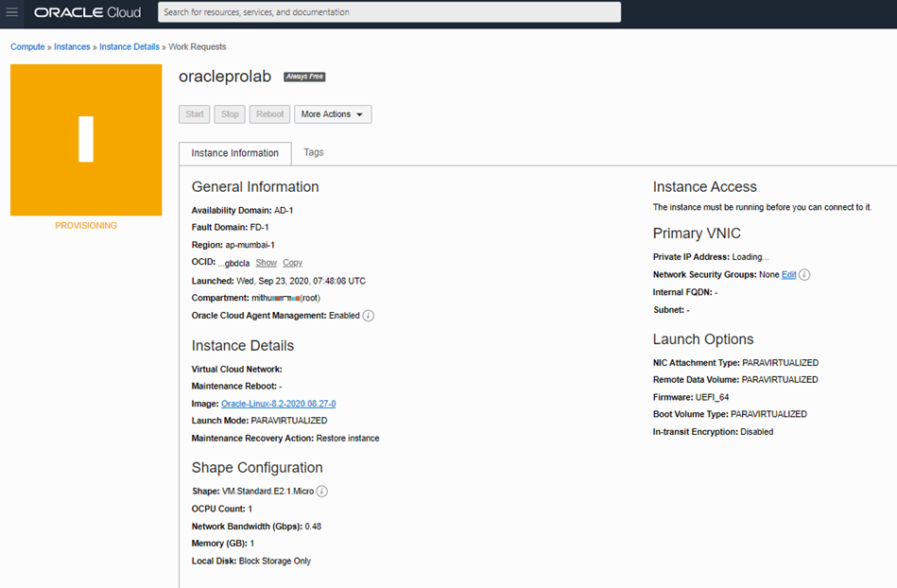Click the General Information heading
Image resolution: width=897 pixels, height=588 pixels.
pos(255,187)
